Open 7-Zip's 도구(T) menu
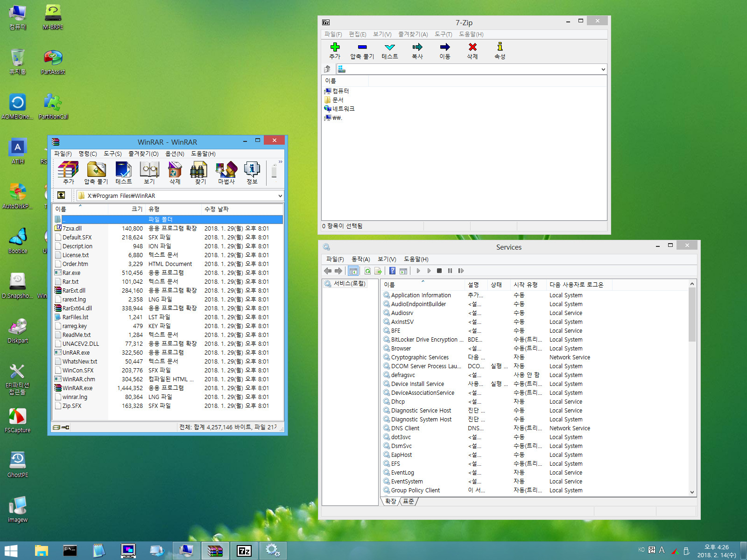This screenshot has width=747, height=560. 443,34
